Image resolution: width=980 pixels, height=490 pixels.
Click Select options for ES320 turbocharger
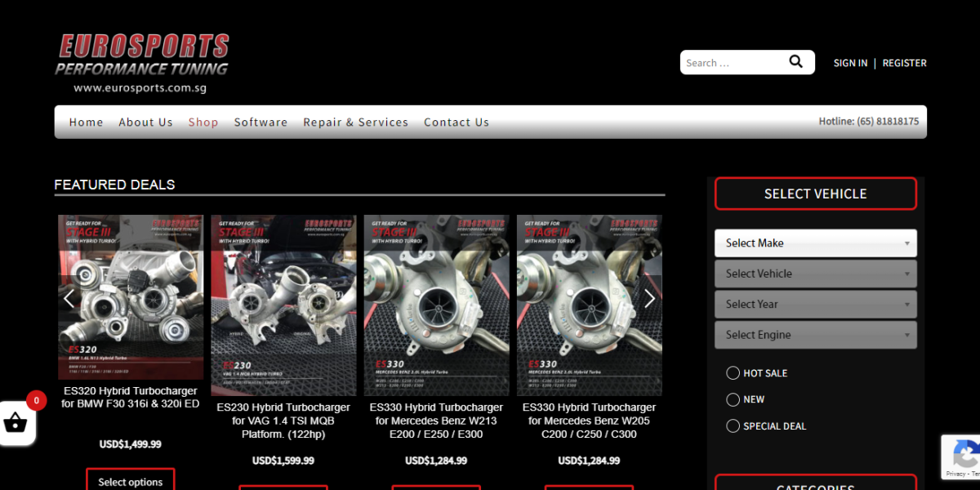click(130, 482)
